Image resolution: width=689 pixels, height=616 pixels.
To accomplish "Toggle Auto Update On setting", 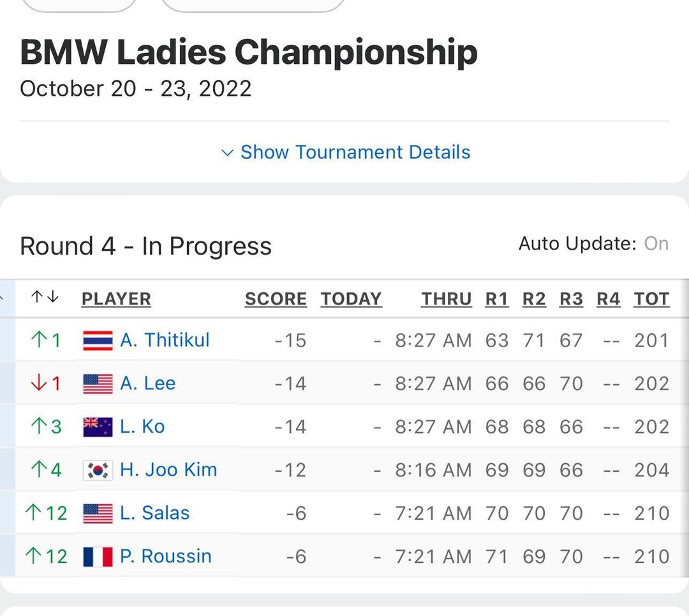I will coord(656,244).
